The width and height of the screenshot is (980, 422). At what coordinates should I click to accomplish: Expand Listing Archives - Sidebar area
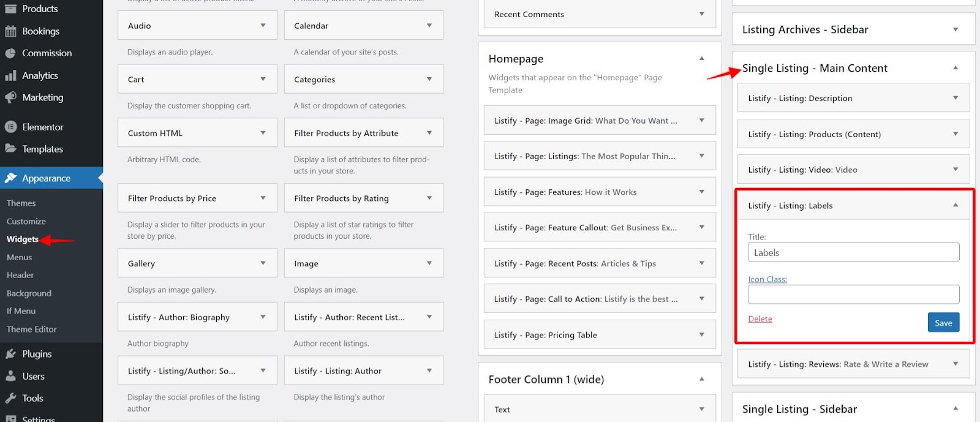pos(956,29)
